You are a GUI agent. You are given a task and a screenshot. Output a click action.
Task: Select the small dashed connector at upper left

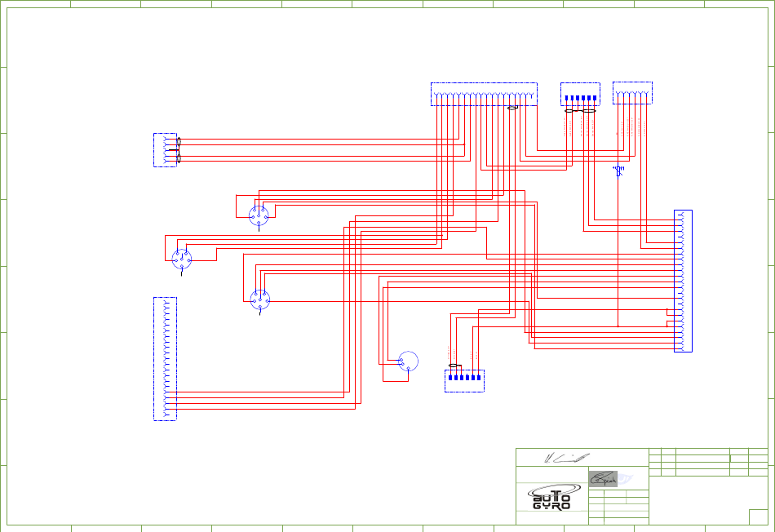[165, 150]
